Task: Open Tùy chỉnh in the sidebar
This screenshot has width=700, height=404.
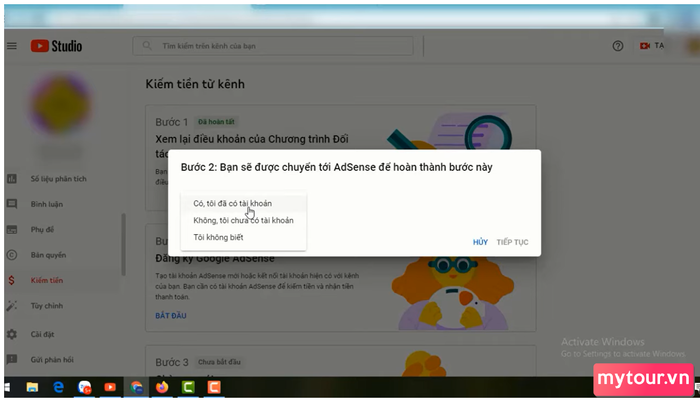Action: pyautogui.click(x=46, y=306)
